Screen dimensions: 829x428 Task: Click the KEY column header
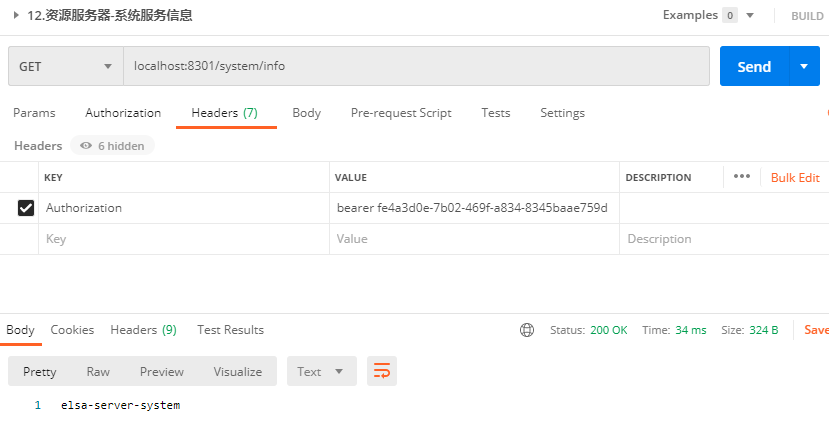click(53, 178)
